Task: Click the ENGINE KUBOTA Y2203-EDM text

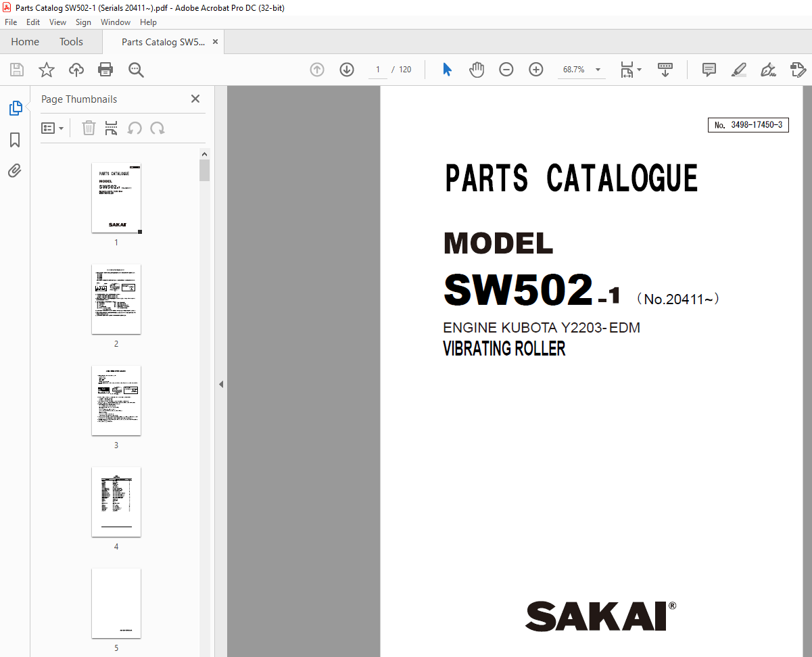Action: click(x=542, y=328)
